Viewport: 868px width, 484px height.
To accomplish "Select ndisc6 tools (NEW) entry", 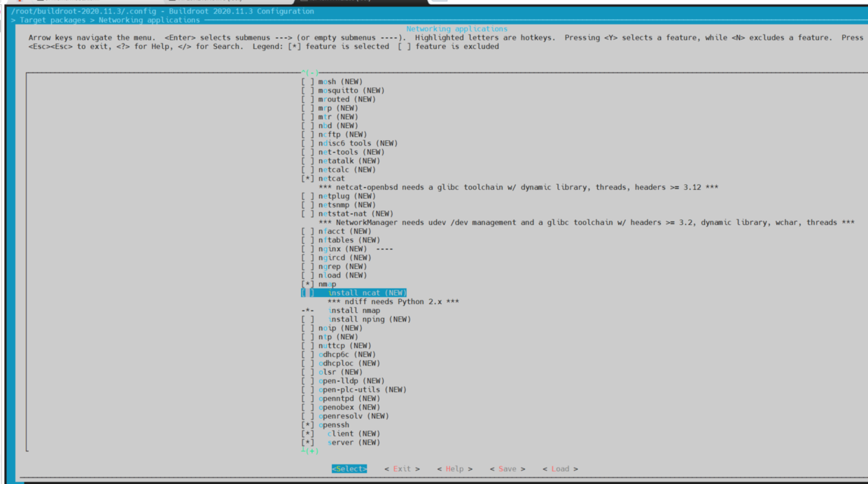I will coord(349,144).
